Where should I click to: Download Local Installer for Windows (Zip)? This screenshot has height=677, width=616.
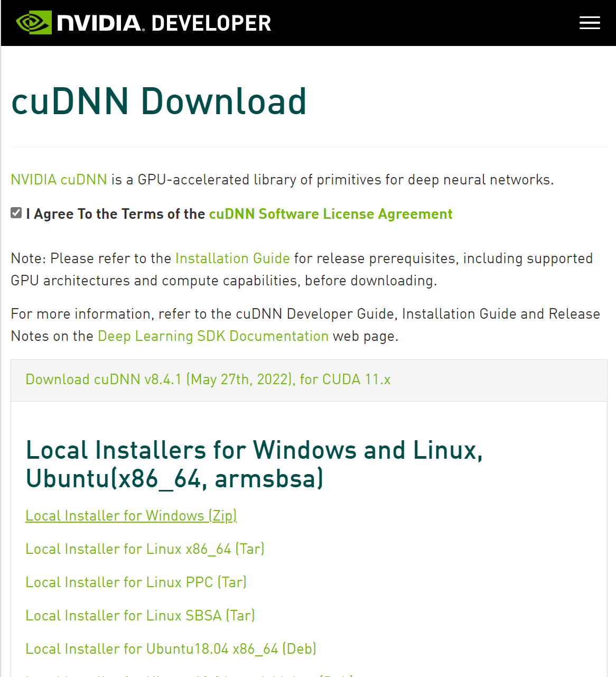(131, 516)
